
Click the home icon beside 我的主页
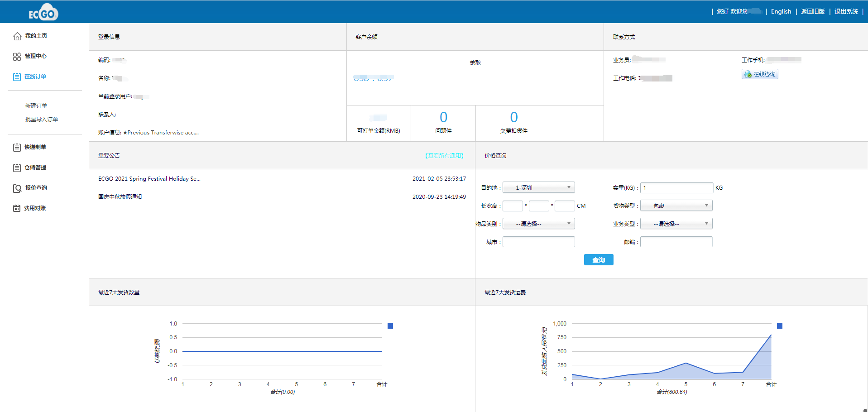tap(17, 36)
